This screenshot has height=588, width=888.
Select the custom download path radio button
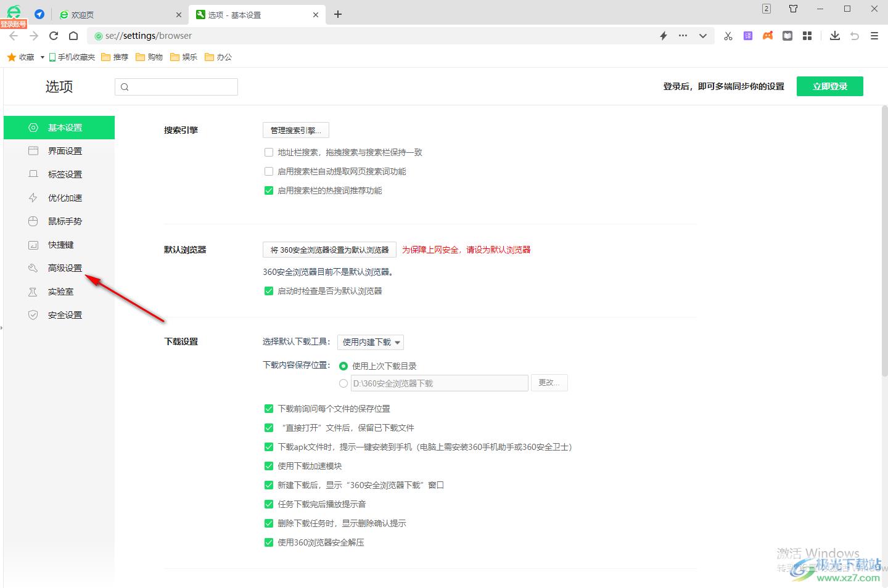pos(343,383)
